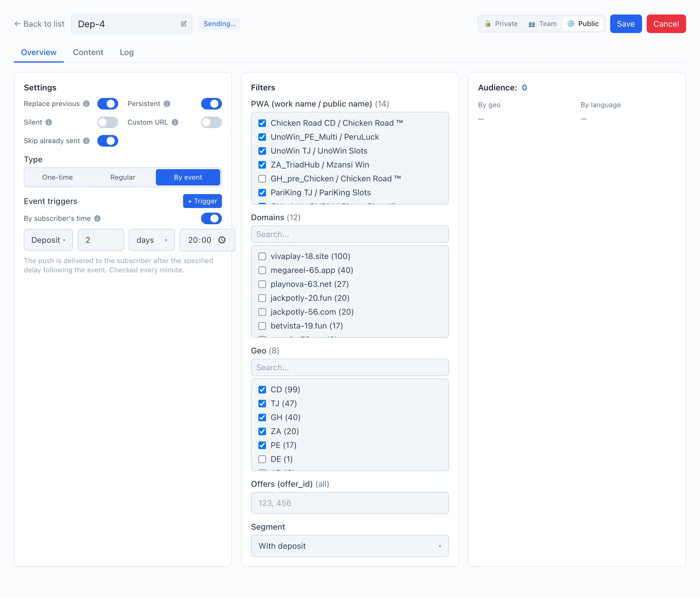
Task: Switch to the Log tab
Action: [127, 52]
